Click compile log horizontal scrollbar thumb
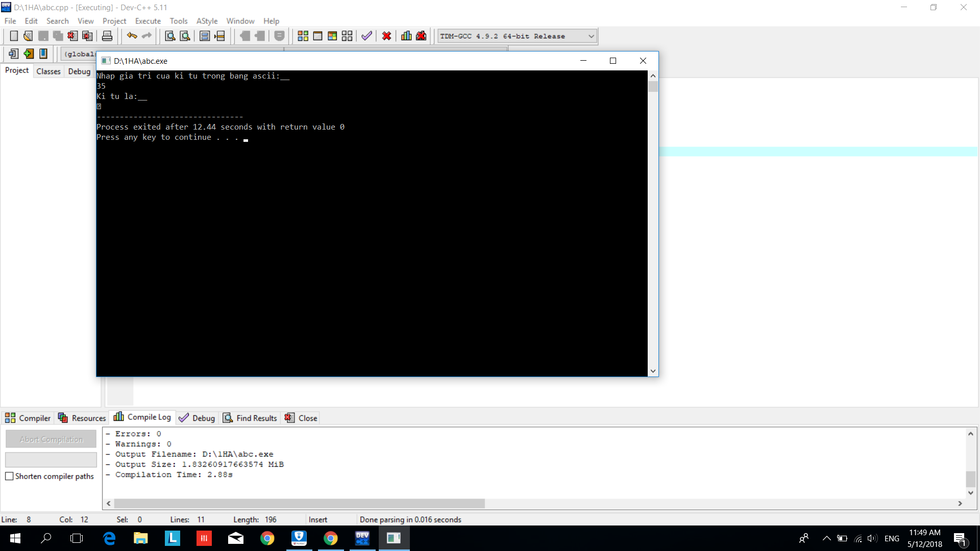Viewport: 980px width, 551px height. [x=299, y=504]
